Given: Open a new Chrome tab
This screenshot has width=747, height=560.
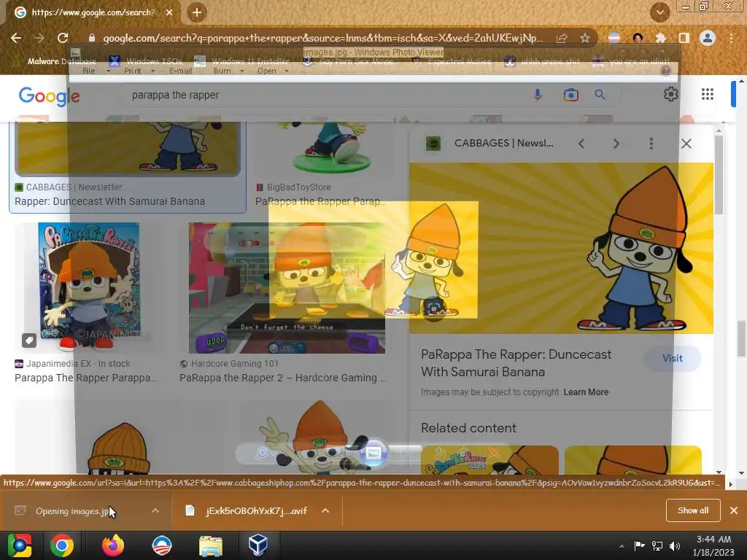Looking at the screenshot, I should (x=197, y=12).
